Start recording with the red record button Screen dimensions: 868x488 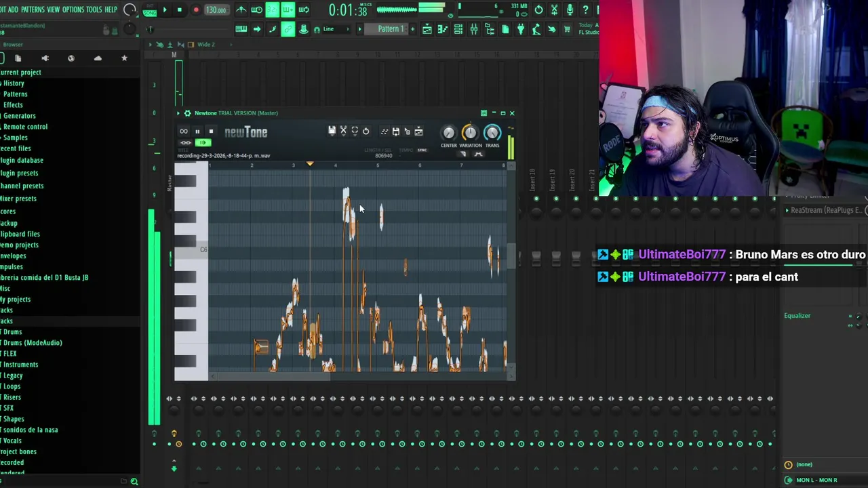coord(195,9)
